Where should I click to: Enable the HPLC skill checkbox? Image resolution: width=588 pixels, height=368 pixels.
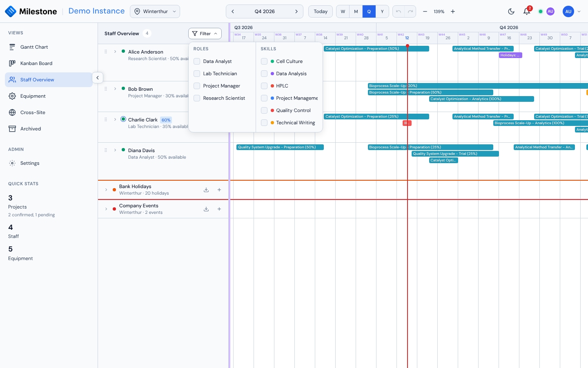pos(264,86)
